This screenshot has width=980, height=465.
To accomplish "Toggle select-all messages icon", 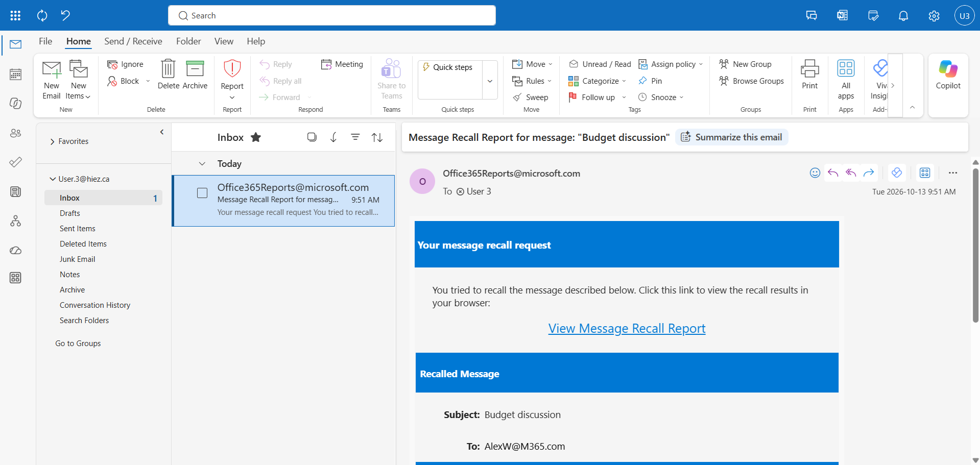I will click(x=312, y=137).
